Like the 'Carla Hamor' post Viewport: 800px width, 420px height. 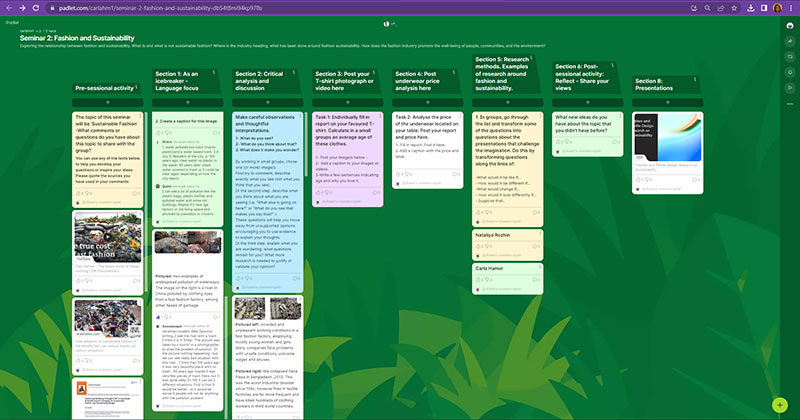[x=479, y=280]
